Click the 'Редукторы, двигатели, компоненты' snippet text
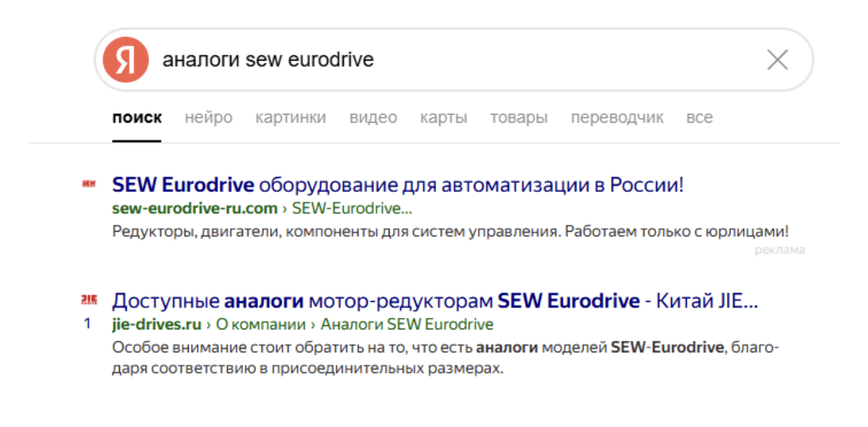This screenshot has height=427, width=868. click(x=450, y=232)
